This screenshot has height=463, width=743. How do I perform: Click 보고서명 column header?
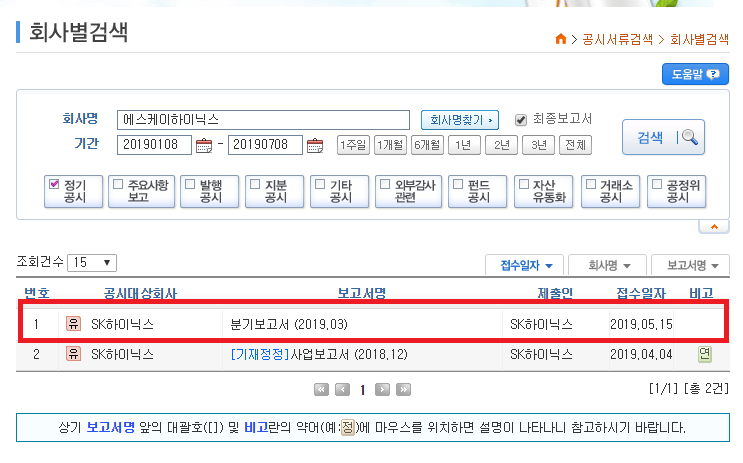coord(362,293)
